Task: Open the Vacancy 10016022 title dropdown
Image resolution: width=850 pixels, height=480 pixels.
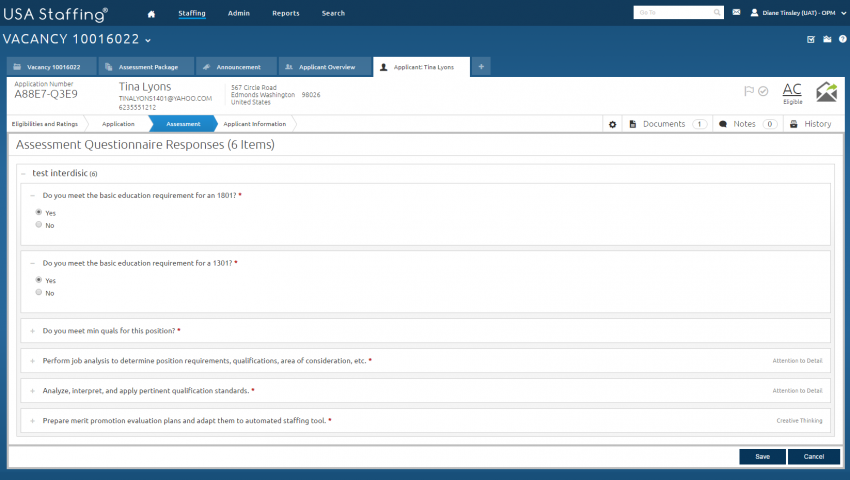Action: point(148,40)
